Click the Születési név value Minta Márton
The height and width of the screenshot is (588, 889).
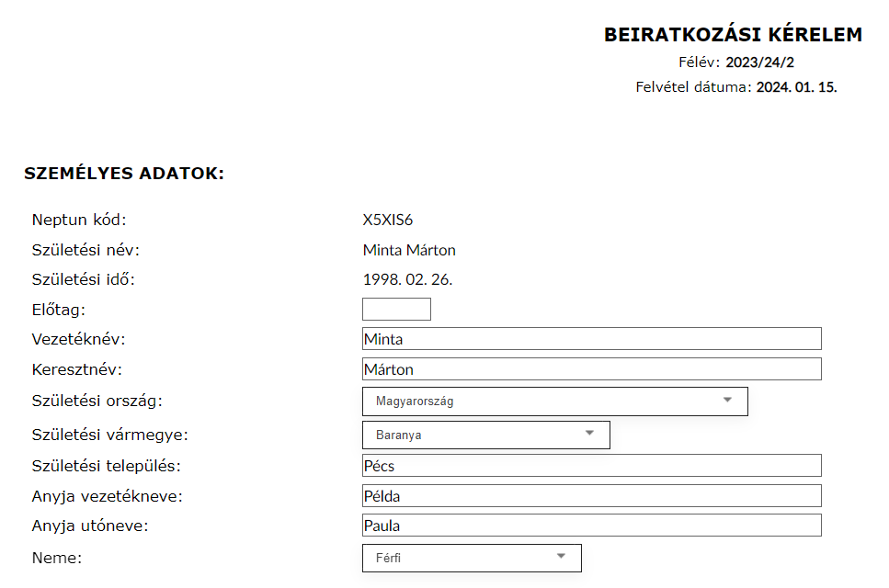(x=409, y=250)
